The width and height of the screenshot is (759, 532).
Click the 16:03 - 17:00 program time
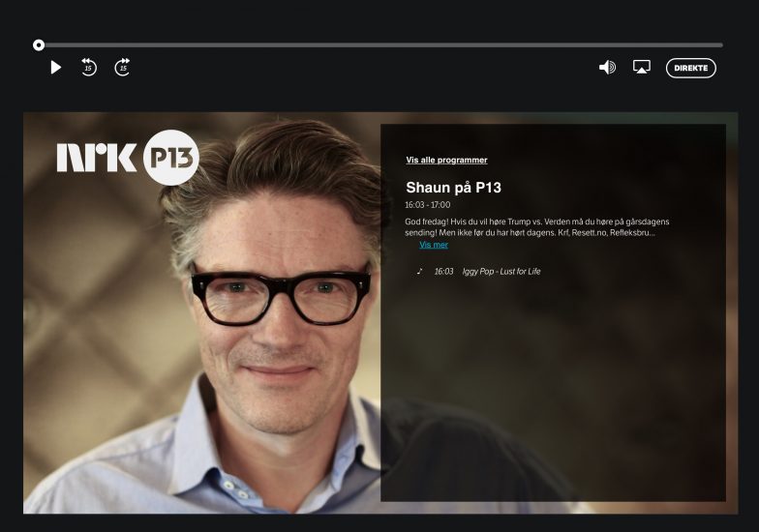coord(427,205)
